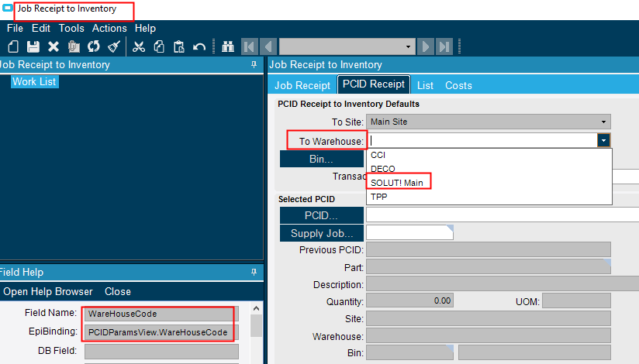Viewport: 639px width, 364px height.
Task: Click the Selected PCID Warehouse field
Action: coord(489,336)
